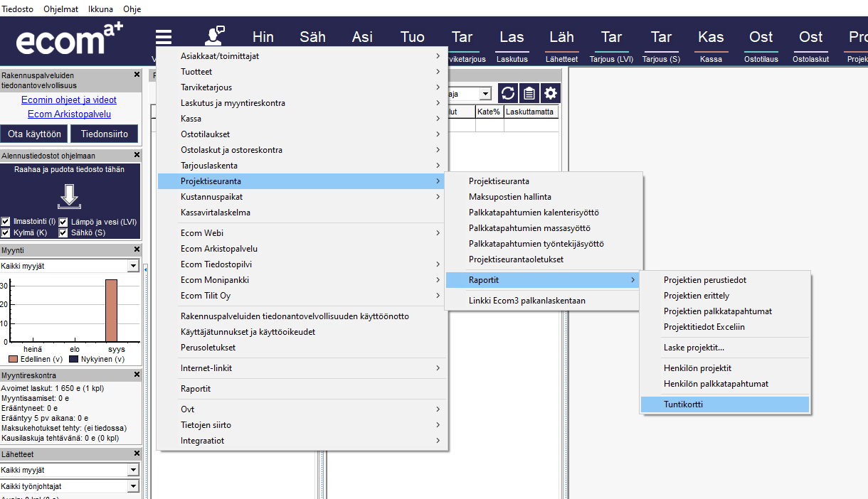
Task: Open the dropdown beside the refresh icon
Action: point(486,94)
